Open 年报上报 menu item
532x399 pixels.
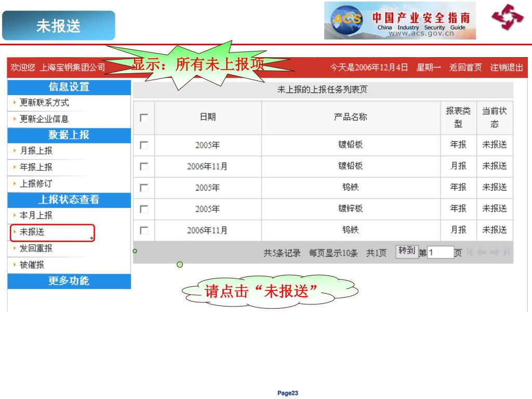(x=36, y=167)
